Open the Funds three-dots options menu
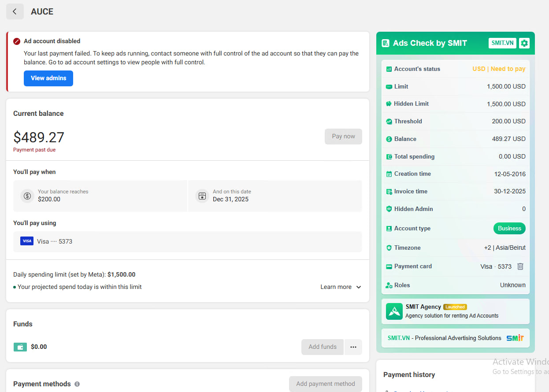Image resolution: width=549 pixels, height=392 pixels. [x=353, y=347]
